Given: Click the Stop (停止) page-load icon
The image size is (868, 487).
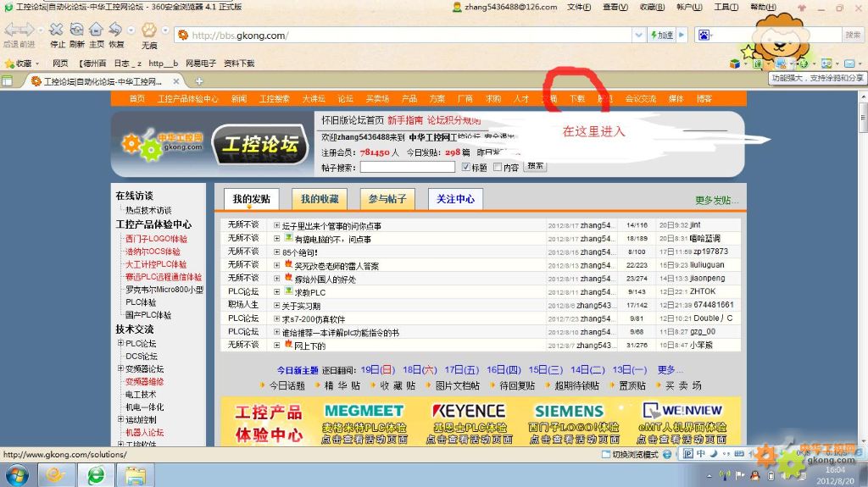Looking at the screenshot, I should pyautogui.click(x=57, y=30).
